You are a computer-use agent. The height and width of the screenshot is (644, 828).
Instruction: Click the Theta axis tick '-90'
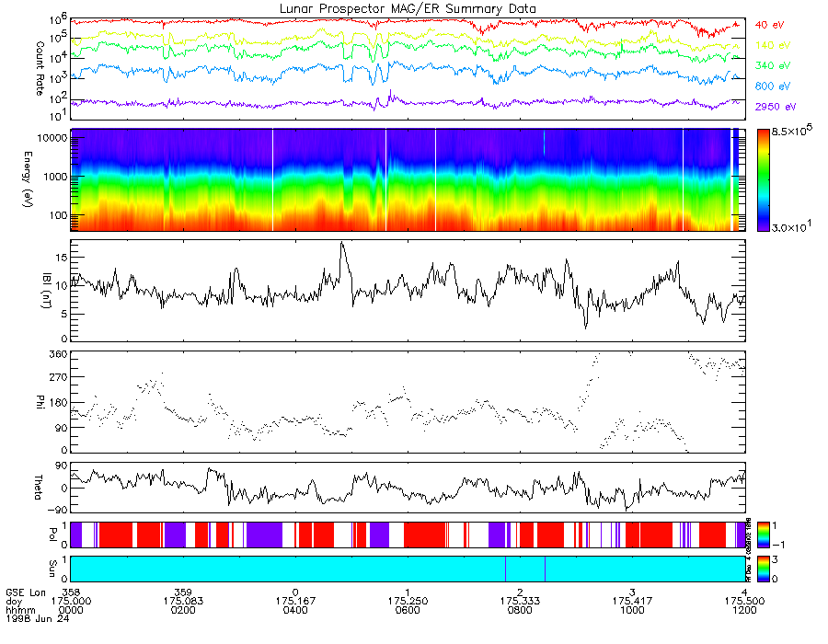[58, 510]
